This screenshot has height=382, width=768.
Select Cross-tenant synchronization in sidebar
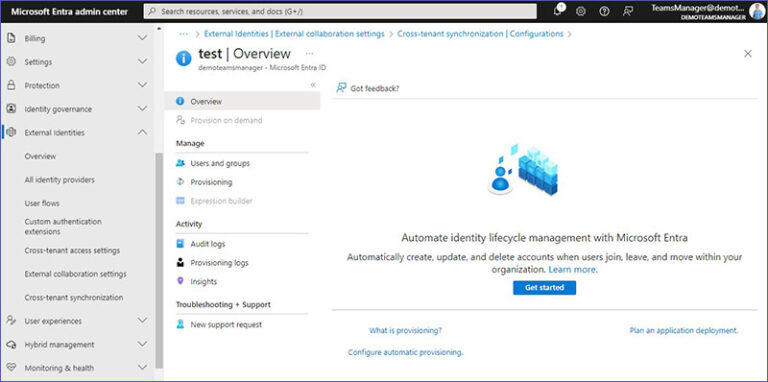coord(73,297)
